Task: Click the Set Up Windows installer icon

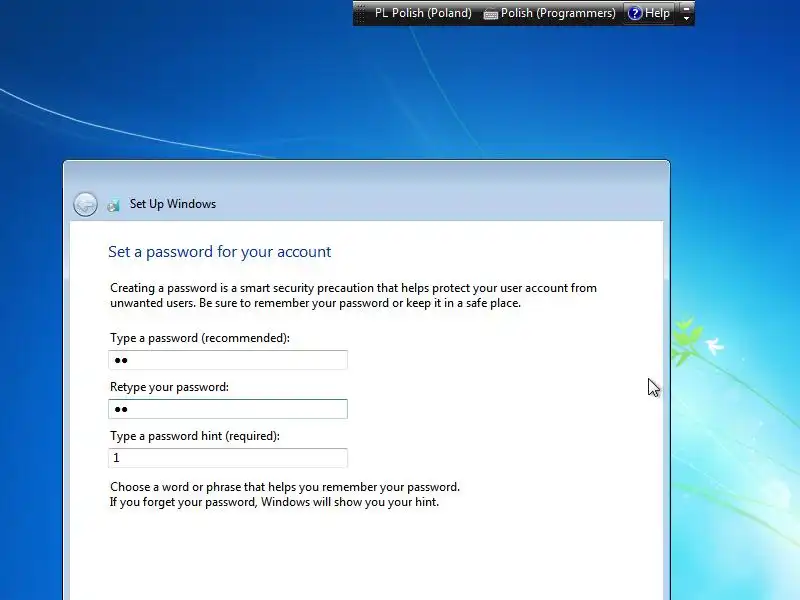Action: tap(113, 205)
